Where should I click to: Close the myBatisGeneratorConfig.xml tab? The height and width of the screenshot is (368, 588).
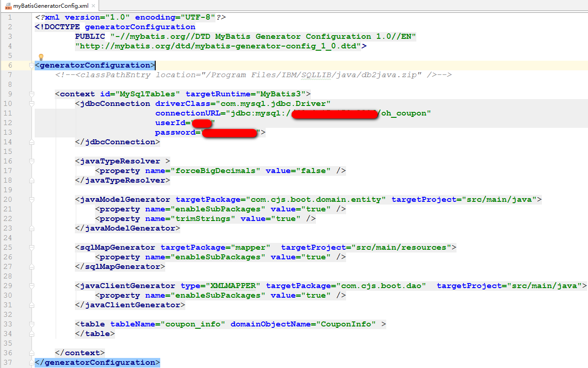tap(93, 6)
